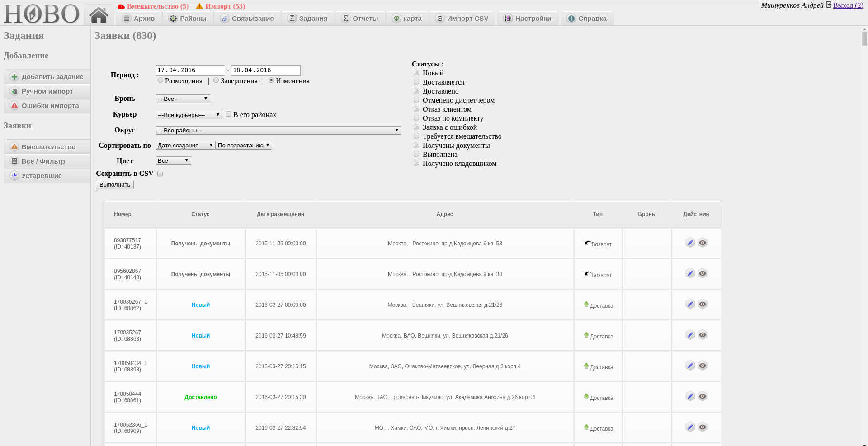Expand the Округ districts dropdown
This screenshot has height=446, width=868.
(x=278, y=130)
